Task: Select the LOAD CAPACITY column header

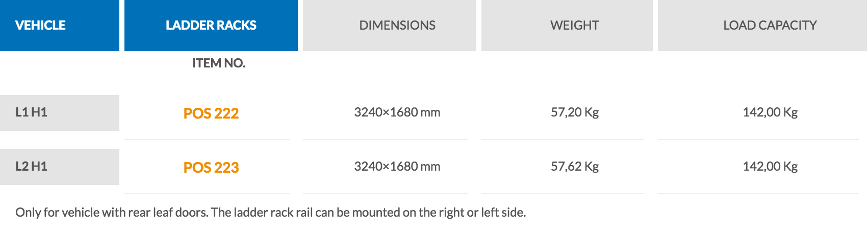Action: tap(770, 25)
